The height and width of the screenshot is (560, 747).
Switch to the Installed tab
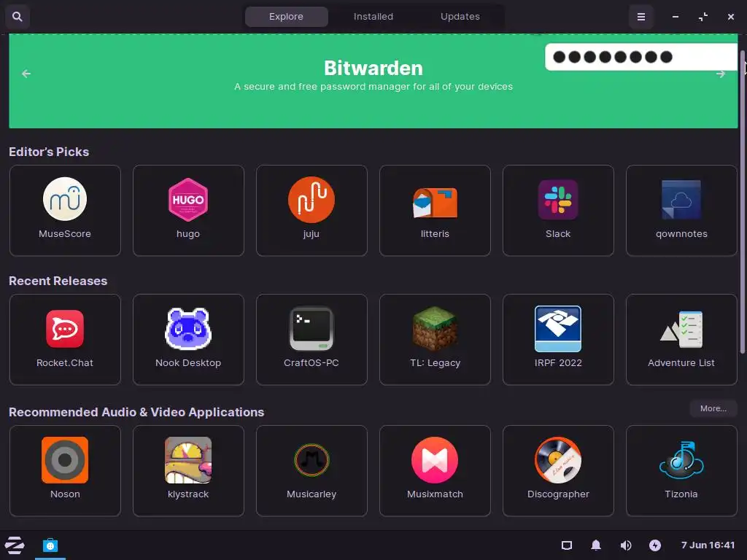(x=373, y=17)
